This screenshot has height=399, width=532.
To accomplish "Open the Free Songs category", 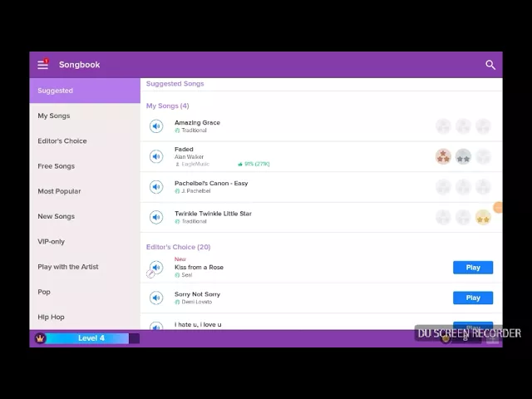I will (x=85, y=166).
